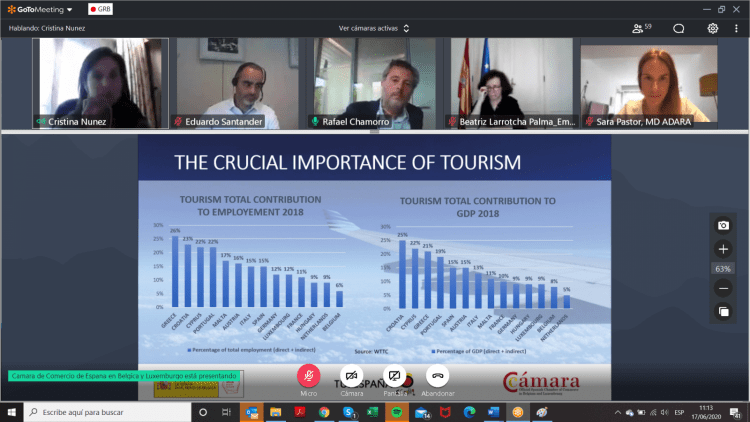Zoom out with the minus button
The image size is (750, 422).
click(x=723, y=288)
